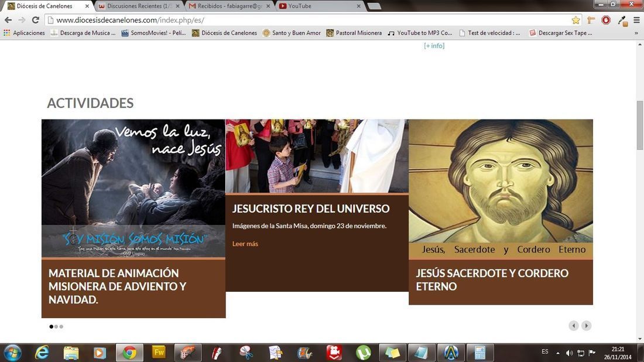Viewport: 644px width, 362px height.
Task: Open the red stop-hand ad blocker extension
Action: point(606,20)
